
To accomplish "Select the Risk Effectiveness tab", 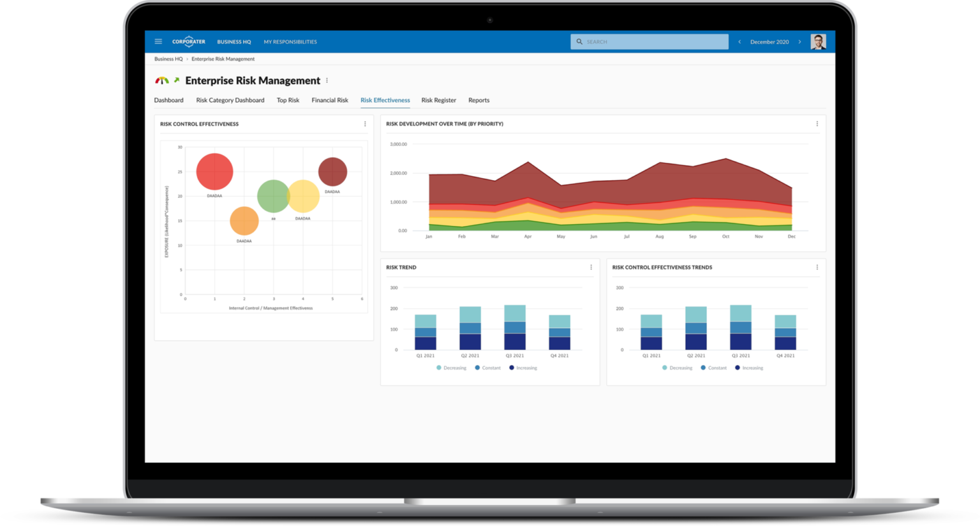I will click(385, 100).
